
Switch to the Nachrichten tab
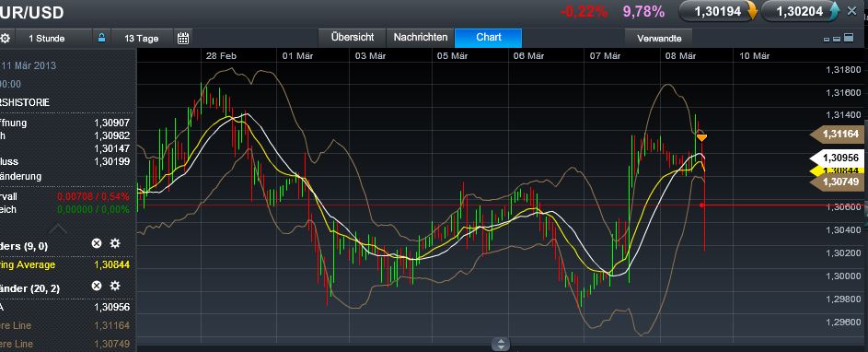420,38
